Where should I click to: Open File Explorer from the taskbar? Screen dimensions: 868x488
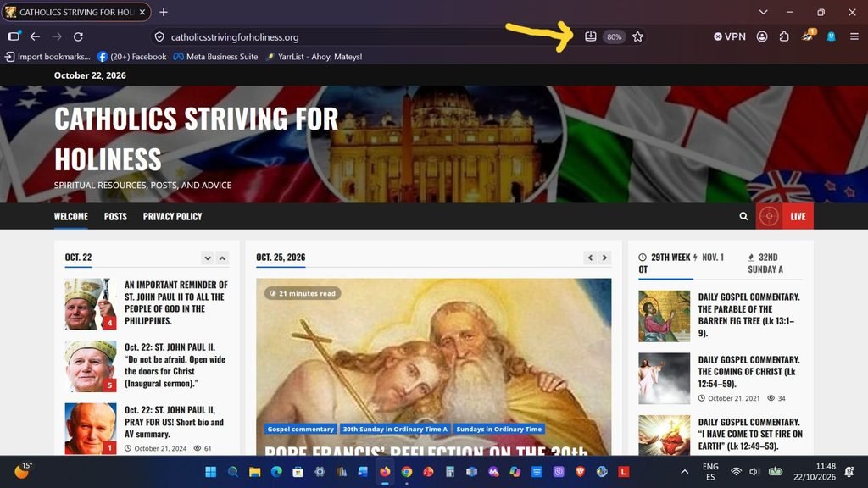coord(254,472)
